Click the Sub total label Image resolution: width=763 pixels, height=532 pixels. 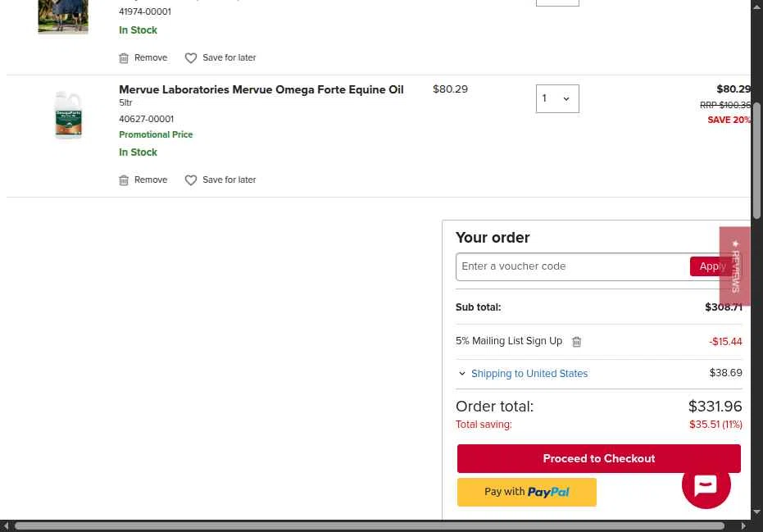pyautogui.click(x=479, y=307)
